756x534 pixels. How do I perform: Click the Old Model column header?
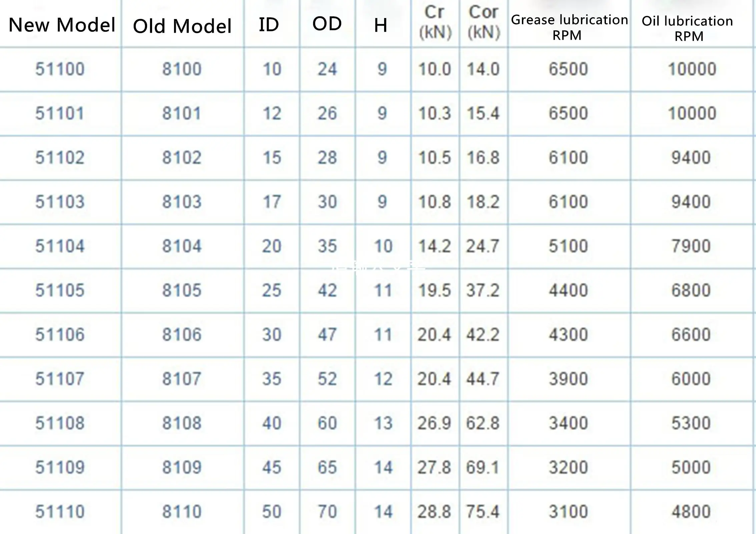[182, 26]
